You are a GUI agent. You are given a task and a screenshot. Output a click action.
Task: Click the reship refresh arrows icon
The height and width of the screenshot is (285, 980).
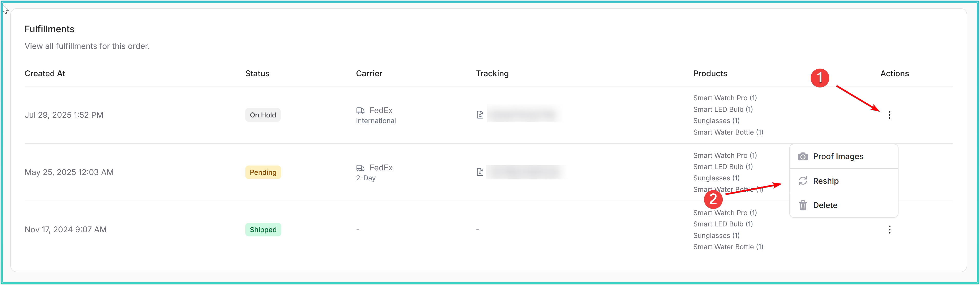[803, 181]
